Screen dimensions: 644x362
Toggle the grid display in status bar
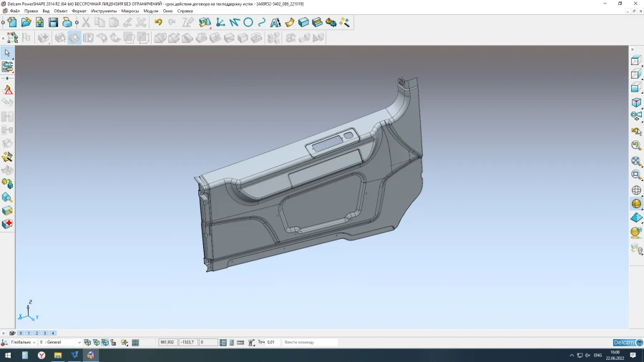[x=136, y=343]
